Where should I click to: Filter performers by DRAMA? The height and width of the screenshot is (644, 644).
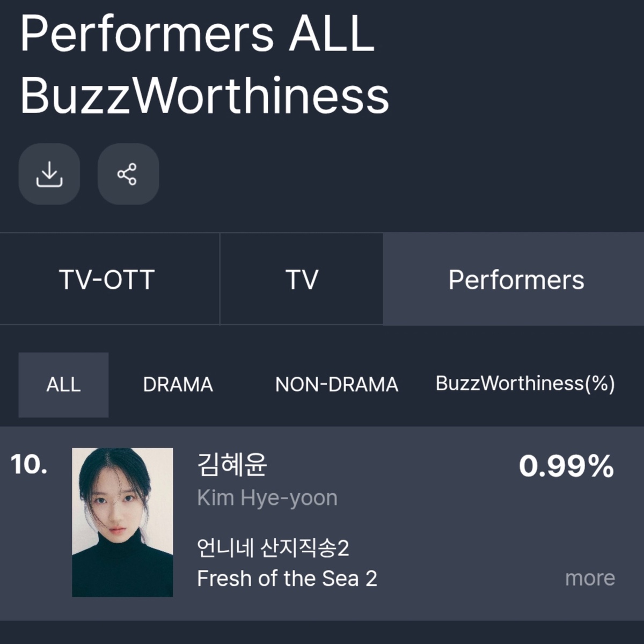tap(178, 384)
